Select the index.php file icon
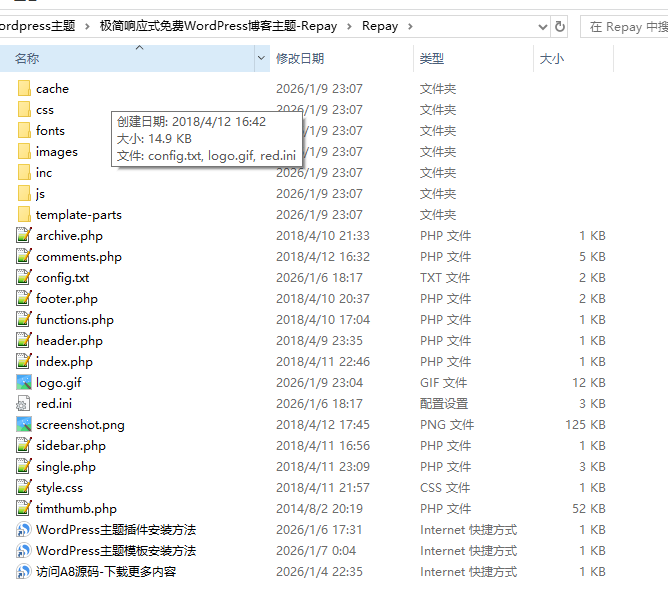The image size is (668, 604). point(24,362)
